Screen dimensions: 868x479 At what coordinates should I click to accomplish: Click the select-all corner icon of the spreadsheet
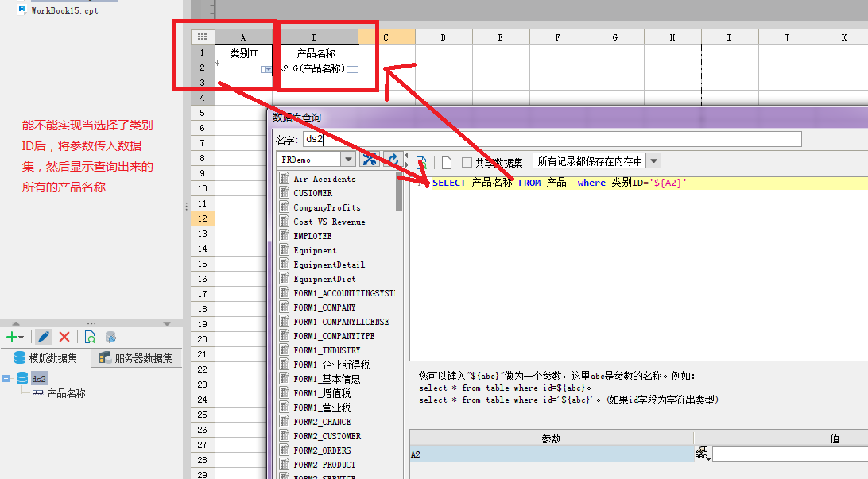click(x=202, y=37)
